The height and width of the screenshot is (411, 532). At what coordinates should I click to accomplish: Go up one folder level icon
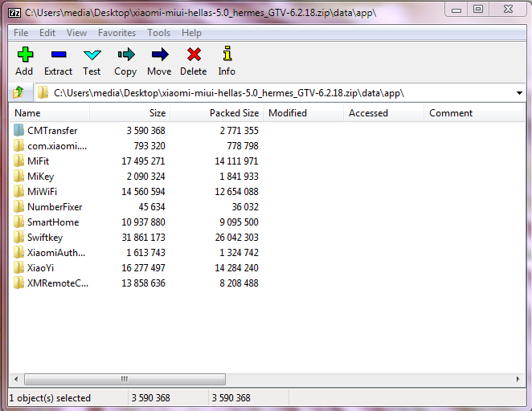point(18,92)
